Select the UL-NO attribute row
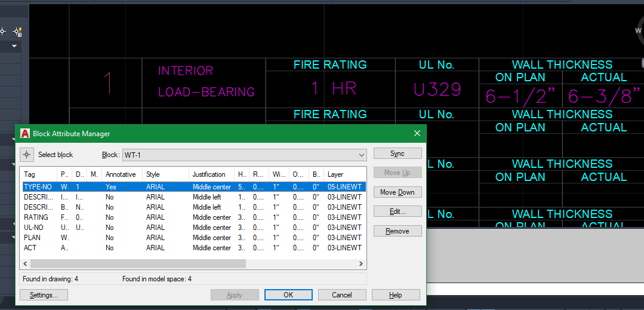The height and width of the screenshot is (310, 644). (194, 228)
